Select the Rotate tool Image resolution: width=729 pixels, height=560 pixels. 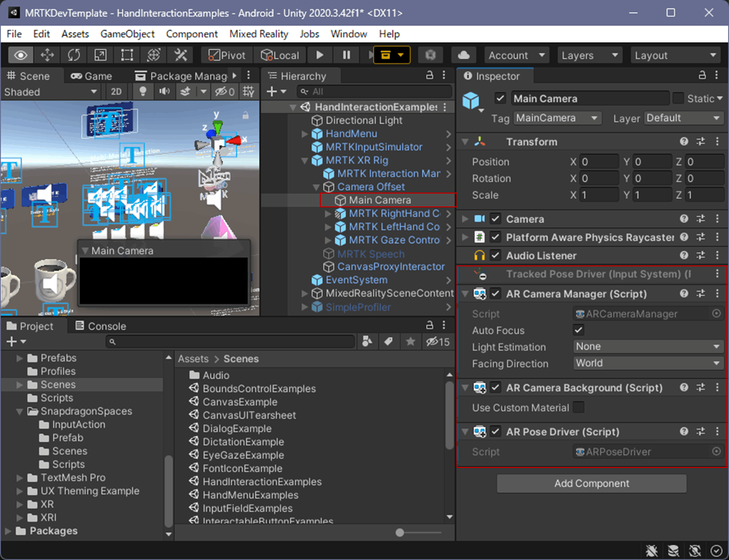74,55
